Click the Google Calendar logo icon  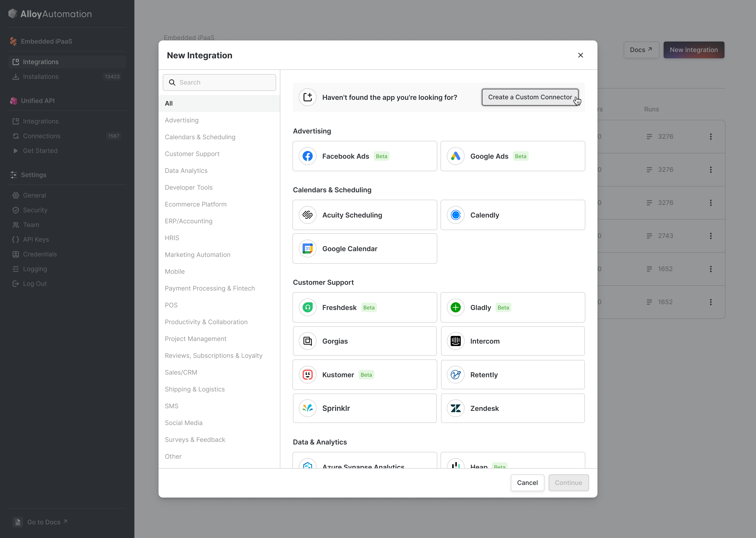pos(307,249)
